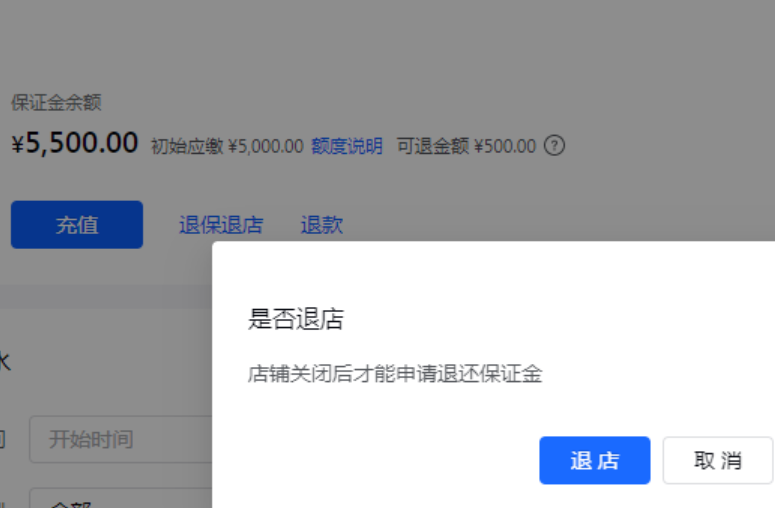The image size is (775, 508).
Task: Click the 保证金余额 label
Action: click(56, 103)
